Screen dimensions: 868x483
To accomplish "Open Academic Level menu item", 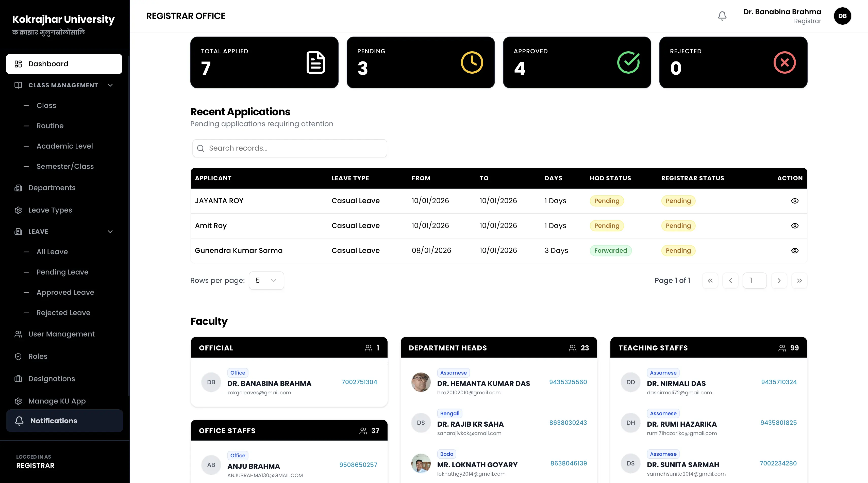I will click(x=65, y=146).
